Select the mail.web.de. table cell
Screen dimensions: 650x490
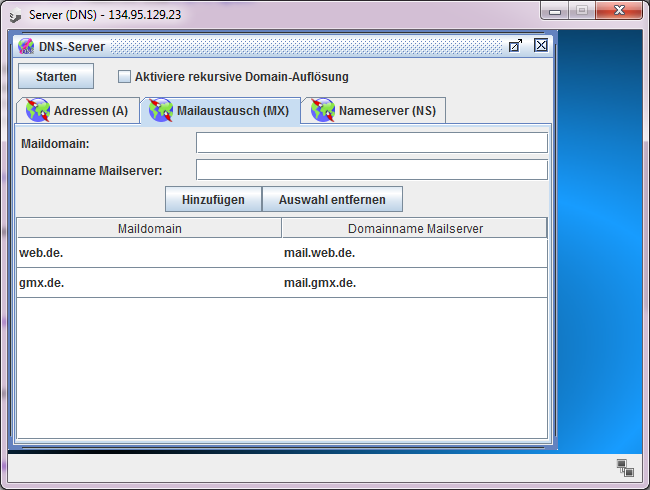415,253
